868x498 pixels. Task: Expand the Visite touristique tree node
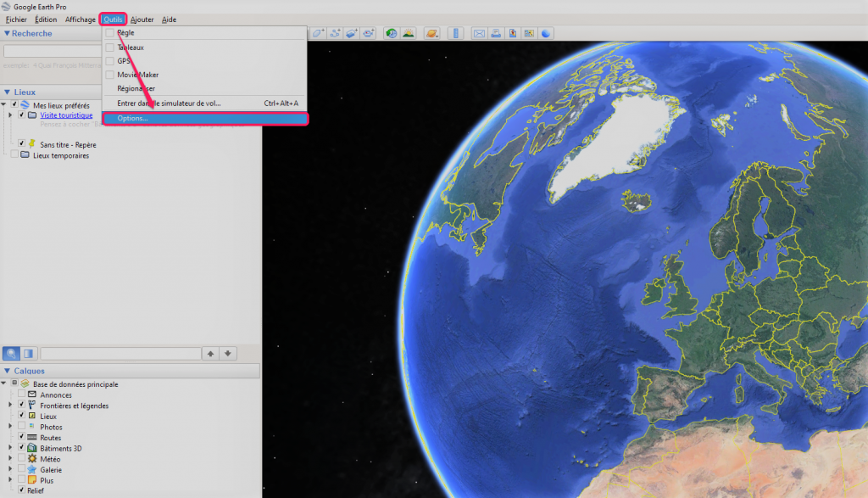10,115
